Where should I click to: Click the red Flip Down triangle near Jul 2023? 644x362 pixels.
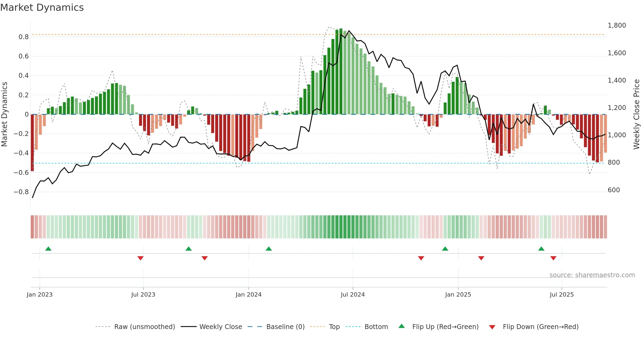141,258
